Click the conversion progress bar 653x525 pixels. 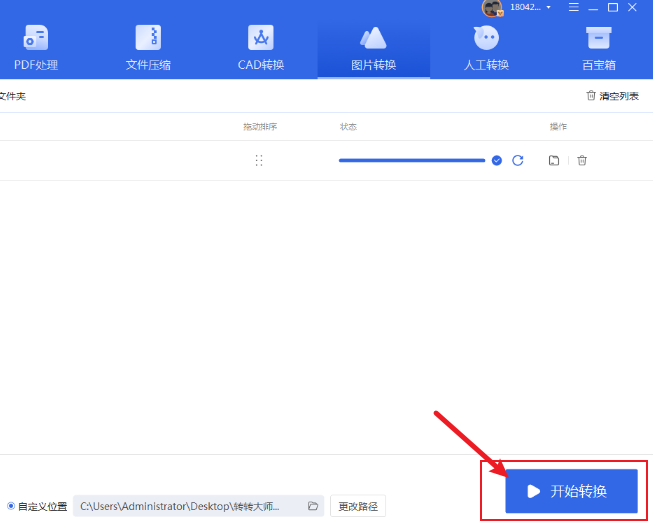pyautogui.click(x=412, y=160)
